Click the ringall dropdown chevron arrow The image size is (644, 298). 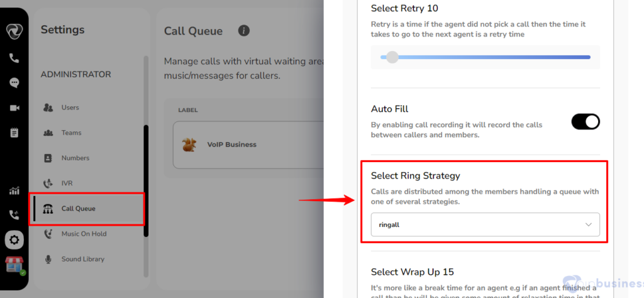tap(589, 224)
